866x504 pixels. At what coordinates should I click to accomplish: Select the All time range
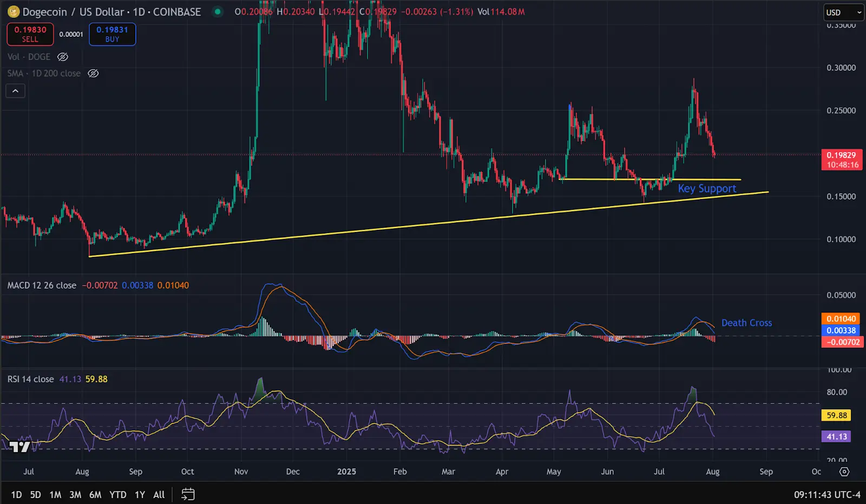[159, 494]
